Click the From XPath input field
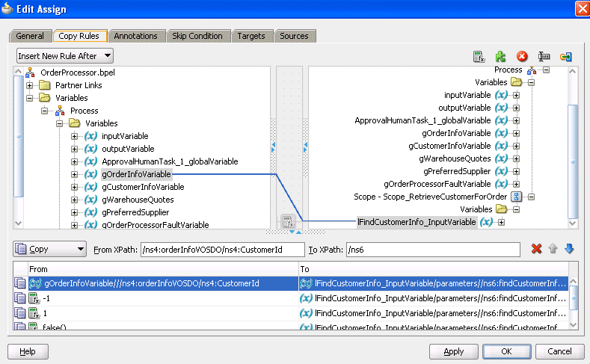Image resolution: width=590 pixels, height=364 pixels. pyautogui.click(x=222, y=250)
